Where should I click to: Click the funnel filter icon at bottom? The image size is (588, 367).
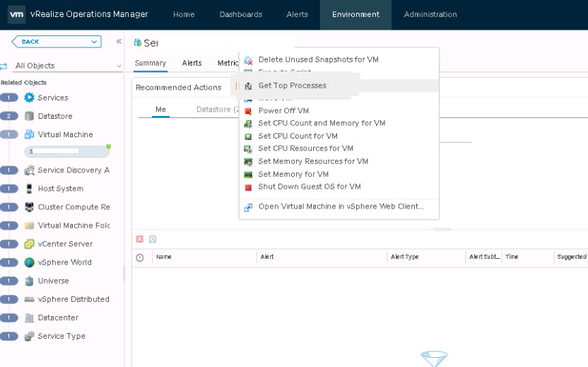pos(434,359)
